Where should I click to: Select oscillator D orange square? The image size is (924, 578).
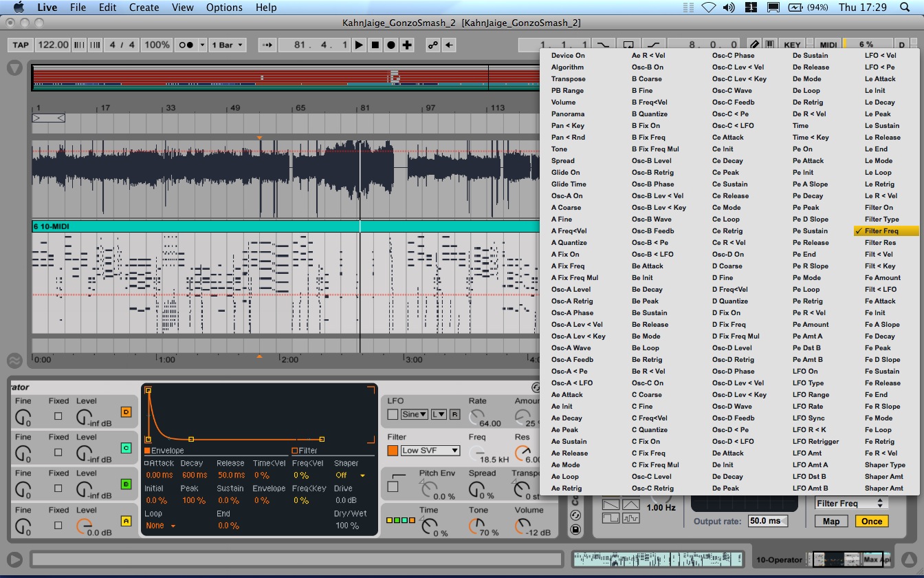(x=126, y=412)
